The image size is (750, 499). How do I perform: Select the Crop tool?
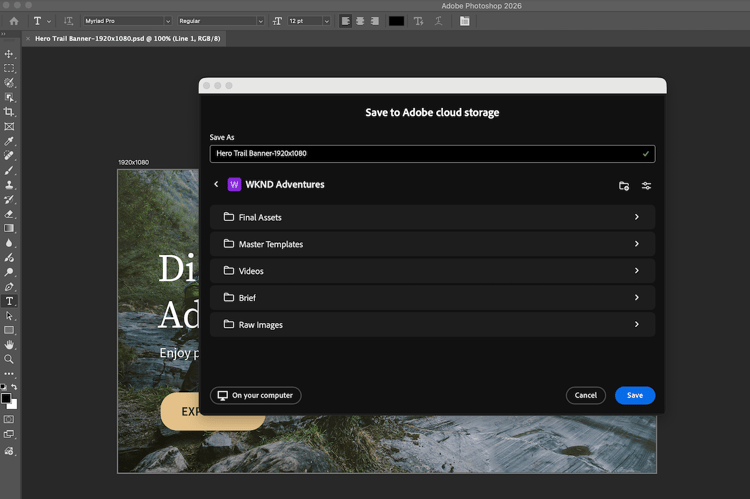click(9, 112)
